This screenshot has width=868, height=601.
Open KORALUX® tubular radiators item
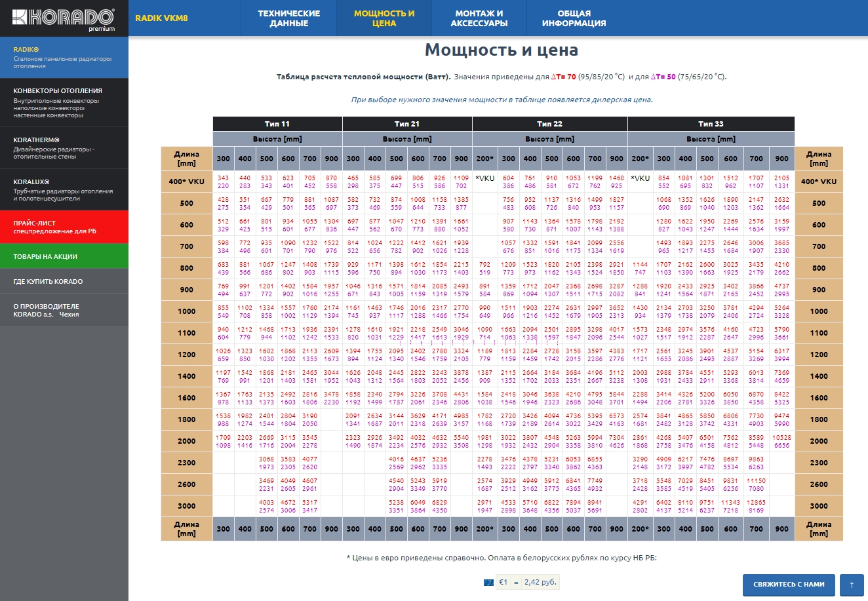[64, 189]
